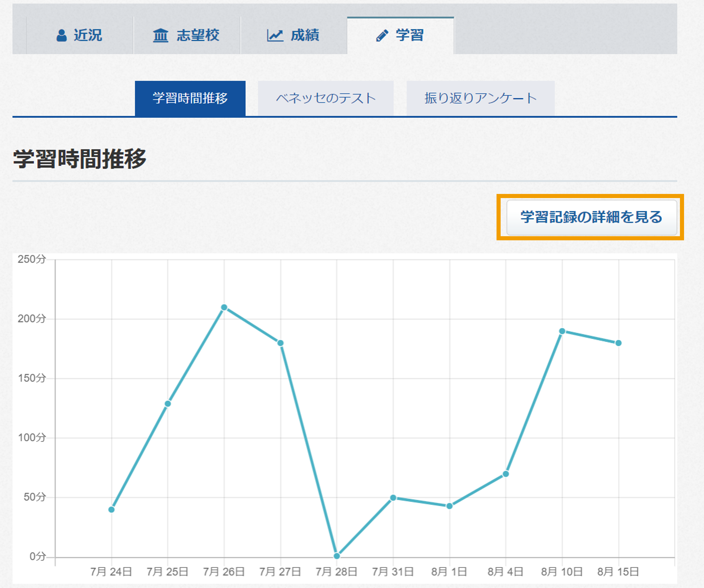Click the 150分 y-axis label
Viewport: 704px width, 588px height.
[31, 378]
